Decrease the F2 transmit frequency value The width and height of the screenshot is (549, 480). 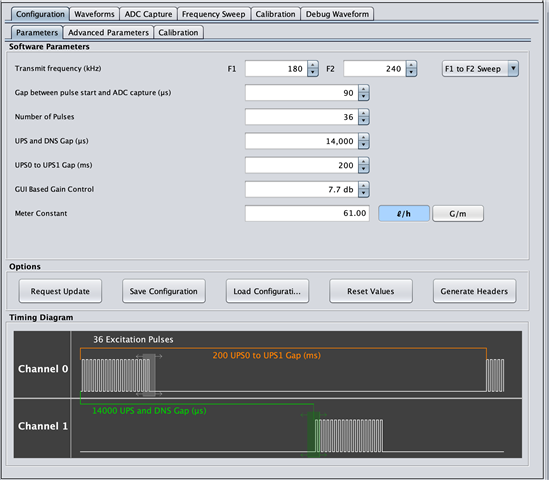pos(411,72)
